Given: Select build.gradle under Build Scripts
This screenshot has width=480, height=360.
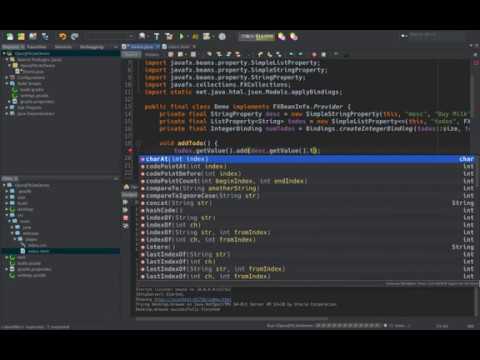Looking at the screenshot, I should tap(32, 90).
